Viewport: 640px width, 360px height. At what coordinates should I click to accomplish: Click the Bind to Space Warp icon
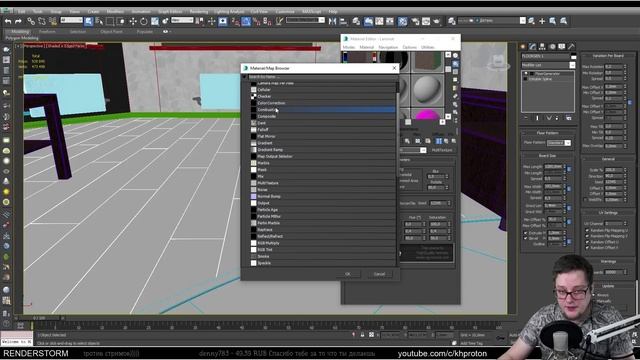pos(53,21)
